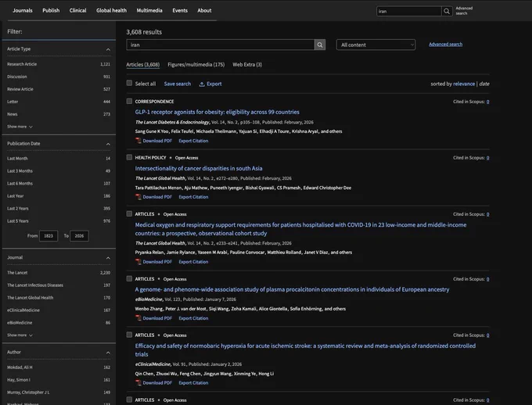The width and height of the screenshot is (532, 405).
Task: Click PDF icon for GLP-1 receptor agonists article
Action: coord(138,141)
